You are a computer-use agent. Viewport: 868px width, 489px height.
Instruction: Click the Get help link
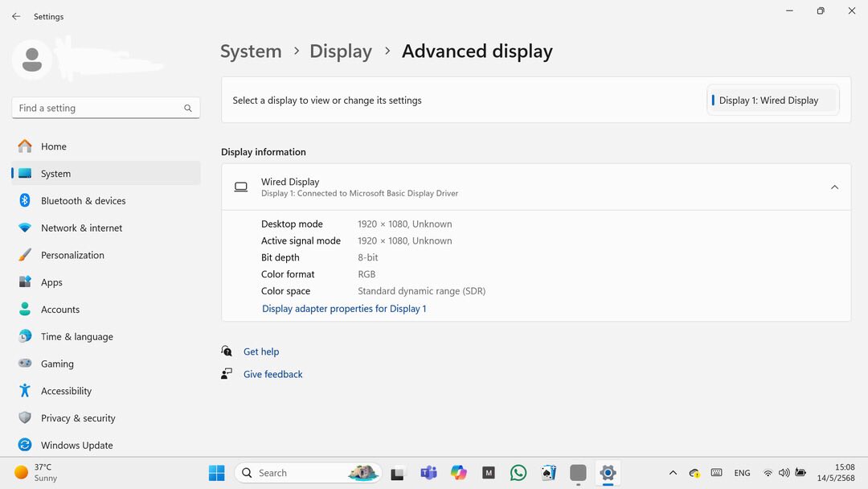point(261,351)
